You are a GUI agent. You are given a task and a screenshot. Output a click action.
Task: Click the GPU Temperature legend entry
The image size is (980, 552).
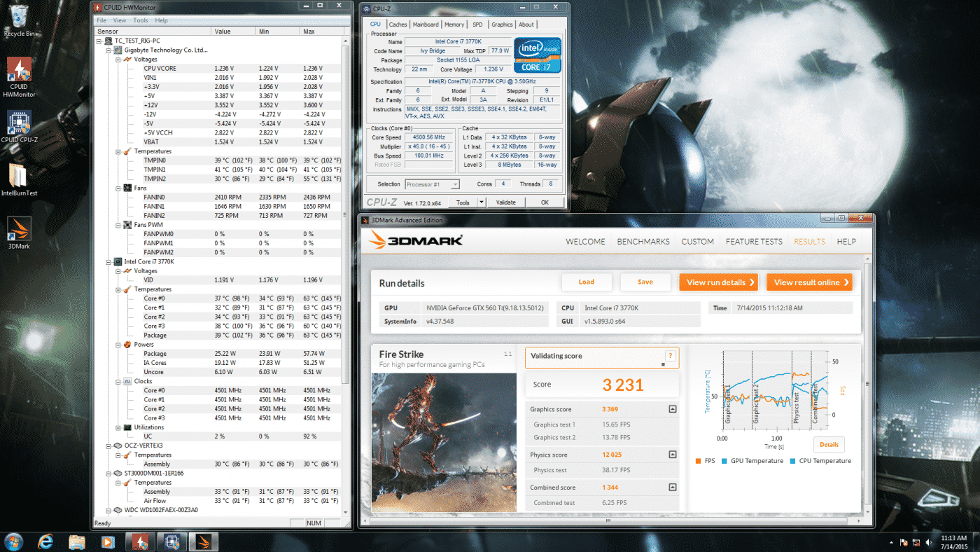752,461
